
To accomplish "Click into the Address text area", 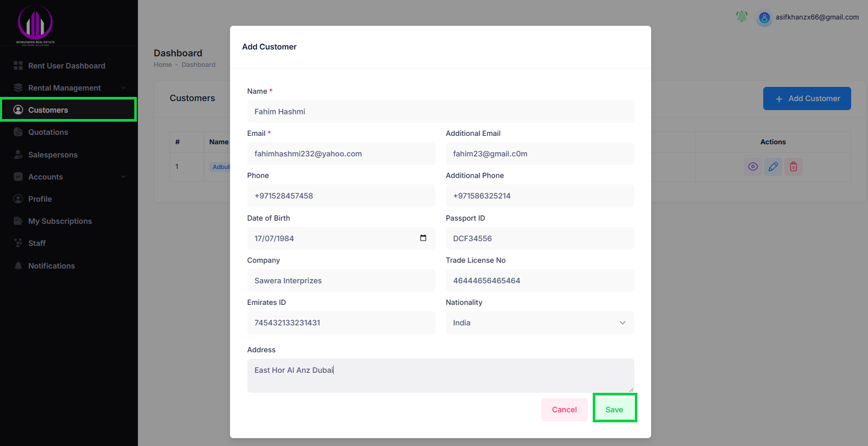I will tap(440, 375).
